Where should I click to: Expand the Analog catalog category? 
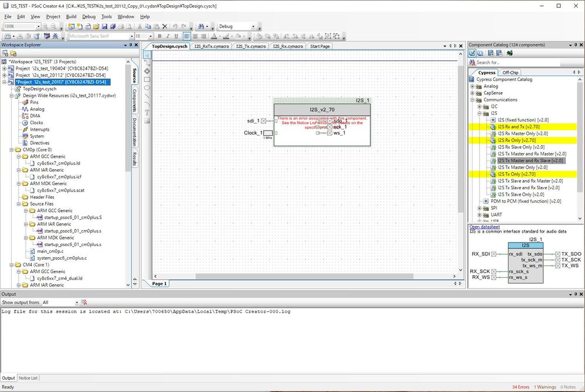point(472,86)
